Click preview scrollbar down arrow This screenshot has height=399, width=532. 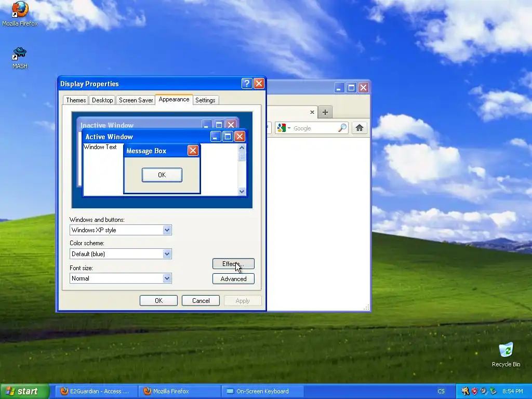[242, 191]
